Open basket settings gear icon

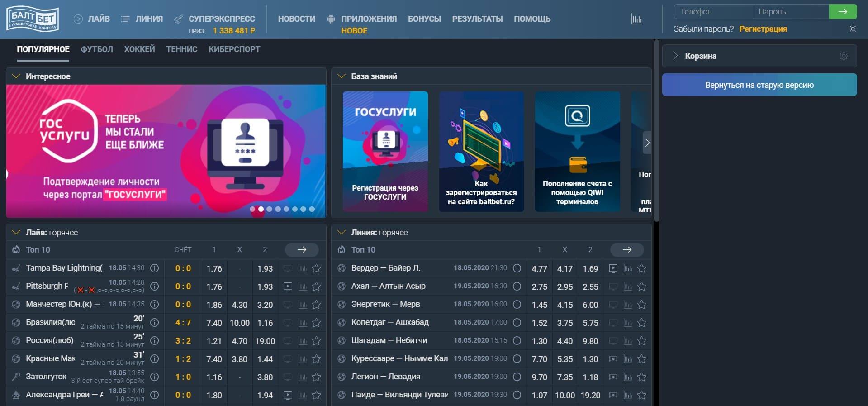click(844, 56)
